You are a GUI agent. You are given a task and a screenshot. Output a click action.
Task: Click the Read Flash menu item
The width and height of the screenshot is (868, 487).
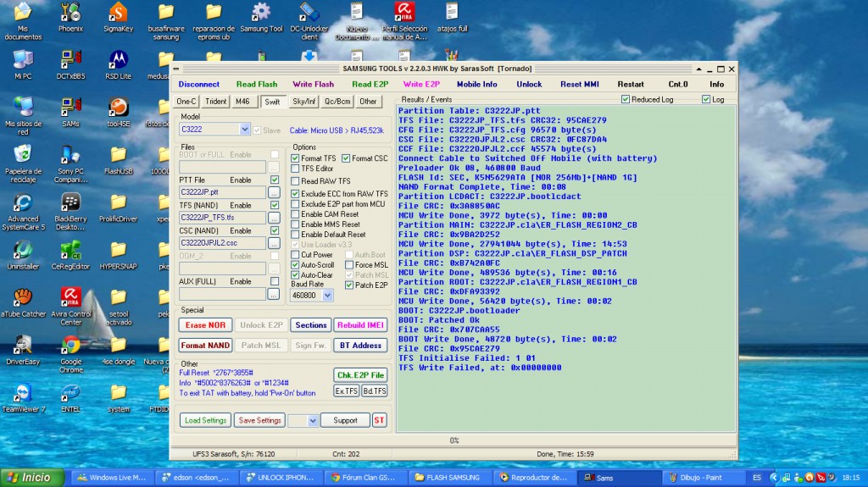pyautogui.click(x=257, y=84)
